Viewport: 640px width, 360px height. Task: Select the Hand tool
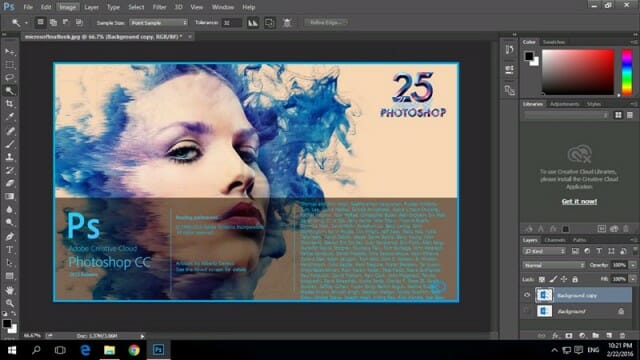pos(9,290)
